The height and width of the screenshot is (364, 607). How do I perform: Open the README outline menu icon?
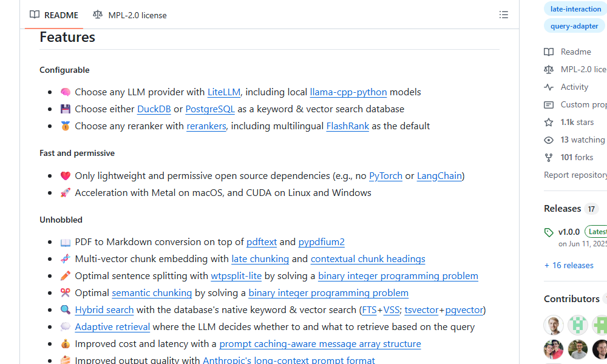[503, 15]
